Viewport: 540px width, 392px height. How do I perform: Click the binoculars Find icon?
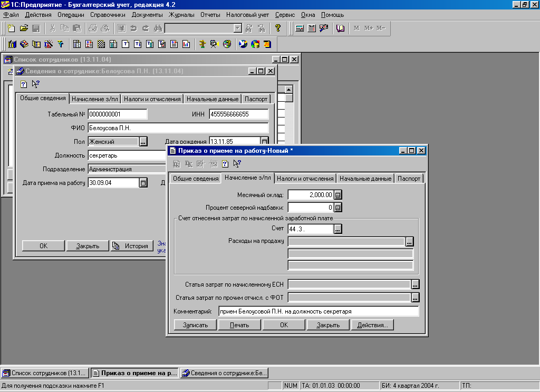pyautogui.click(x=158, y=28)
